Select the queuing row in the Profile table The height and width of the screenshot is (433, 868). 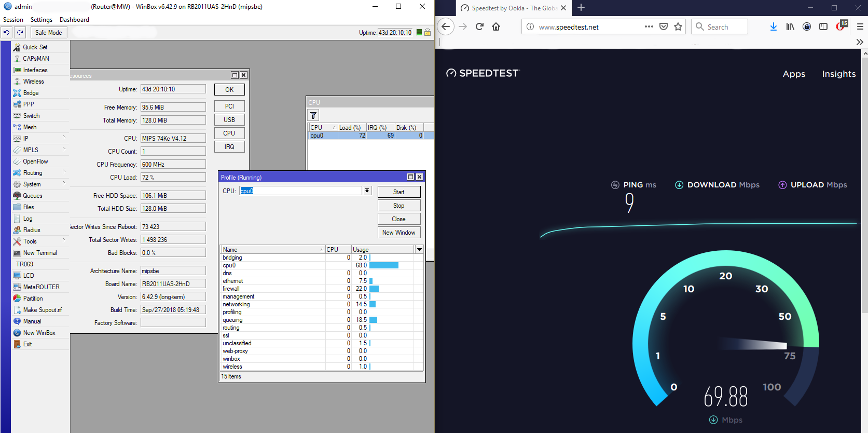pyautogui.click(x=322, y=320)
